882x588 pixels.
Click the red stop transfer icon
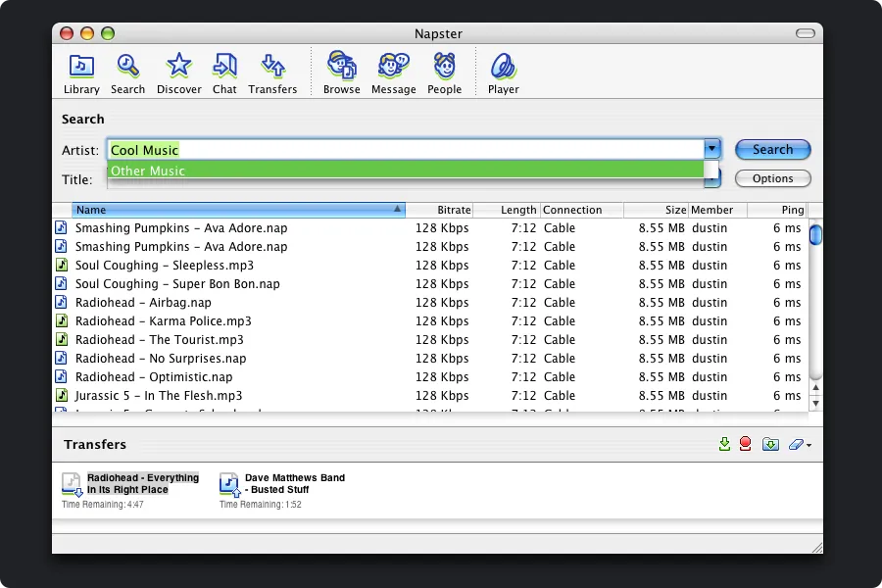(746, 444)
